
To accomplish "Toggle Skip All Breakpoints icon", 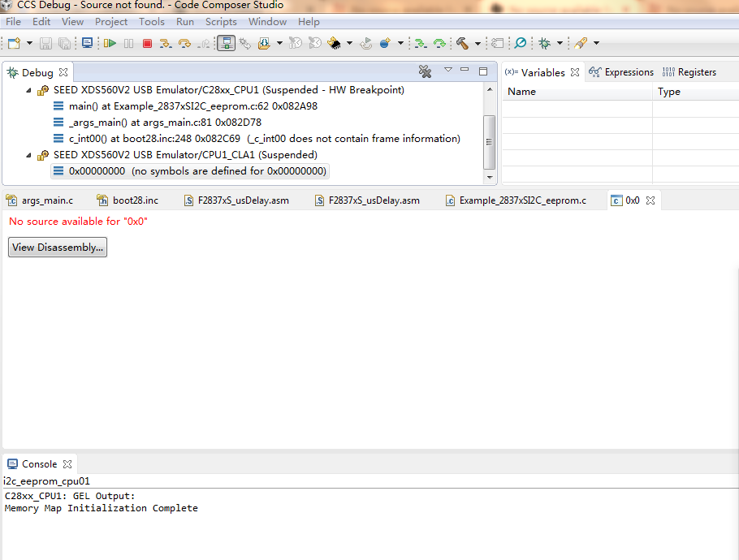I will click(521, 43).
